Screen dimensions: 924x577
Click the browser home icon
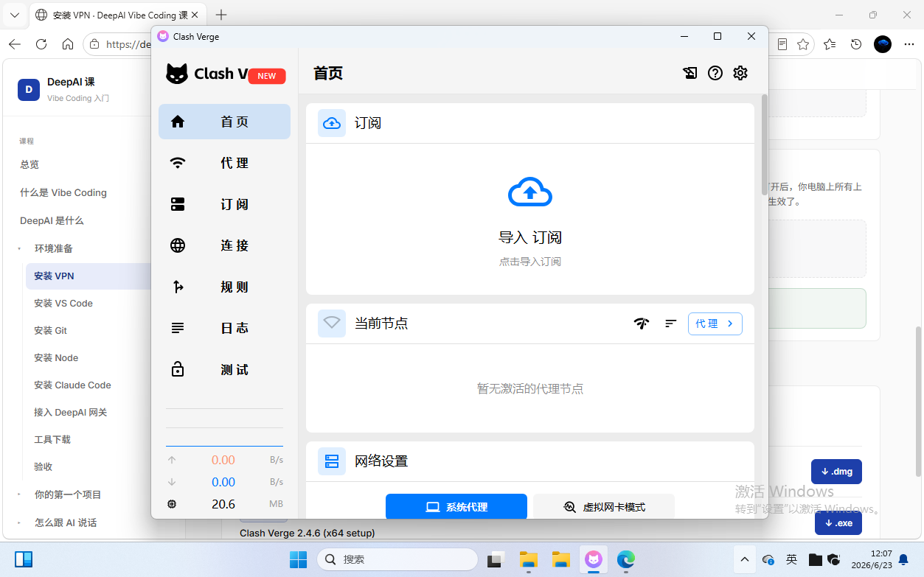point(68,44)
